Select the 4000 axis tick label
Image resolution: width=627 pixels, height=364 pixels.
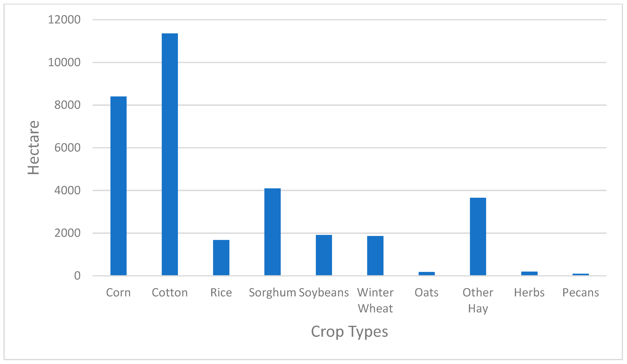click(x=67, y=191)
